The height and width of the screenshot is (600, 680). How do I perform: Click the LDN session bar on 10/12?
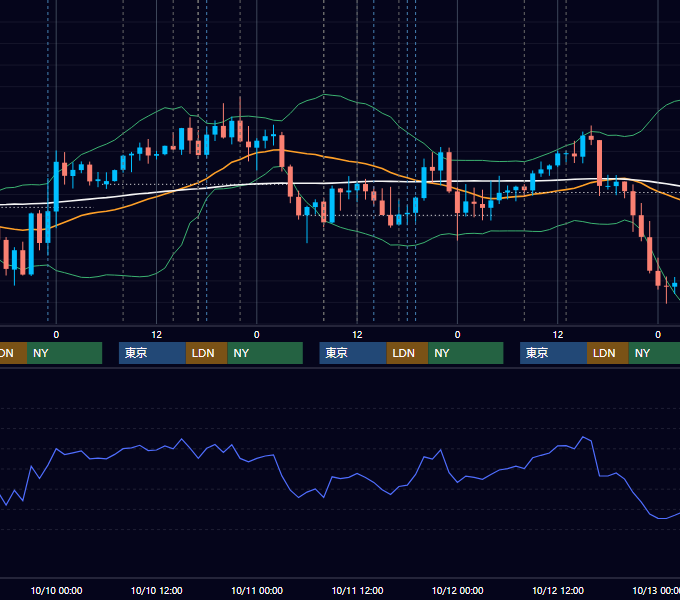click(608, 353)
